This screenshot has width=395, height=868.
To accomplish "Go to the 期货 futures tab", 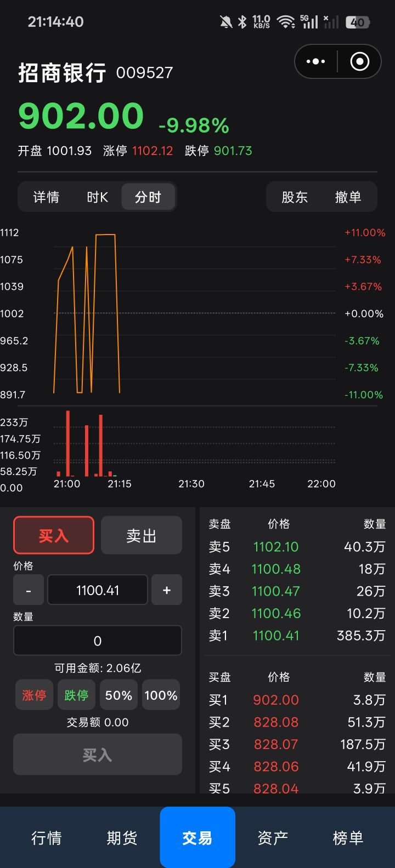I will click(122, 838).
